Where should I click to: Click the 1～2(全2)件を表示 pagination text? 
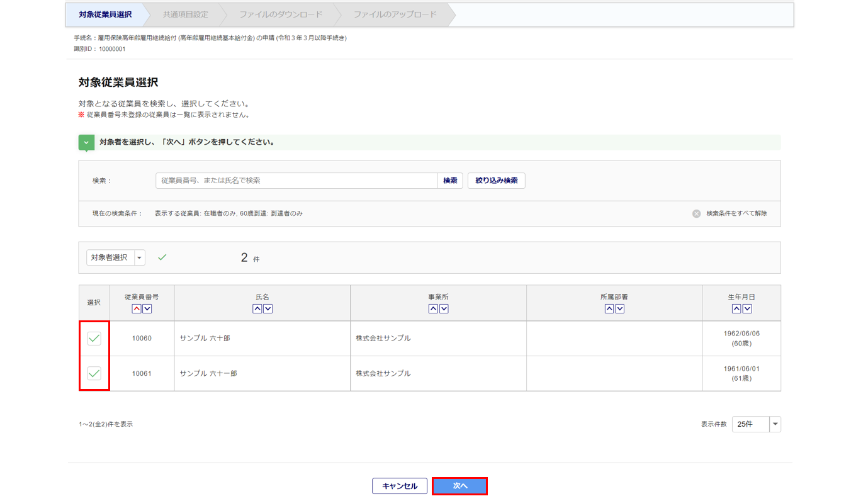(106, 424)
